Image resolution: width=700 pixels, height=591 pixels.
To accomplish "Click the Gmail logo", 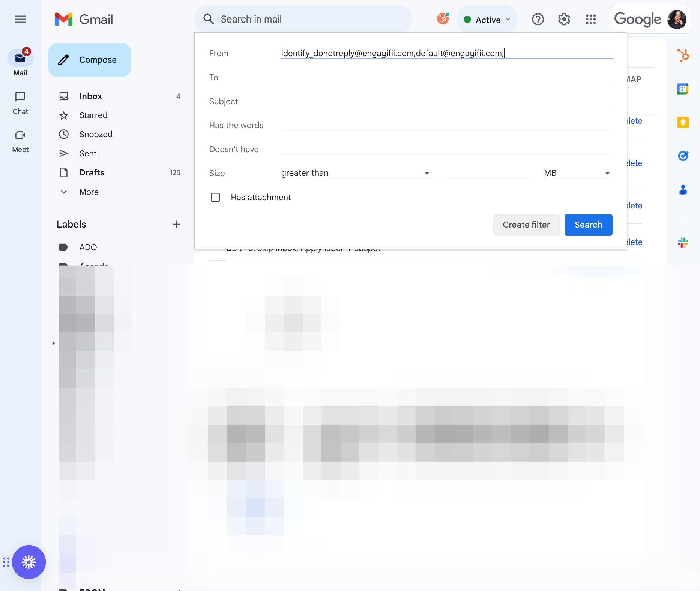I will [84, 19].
